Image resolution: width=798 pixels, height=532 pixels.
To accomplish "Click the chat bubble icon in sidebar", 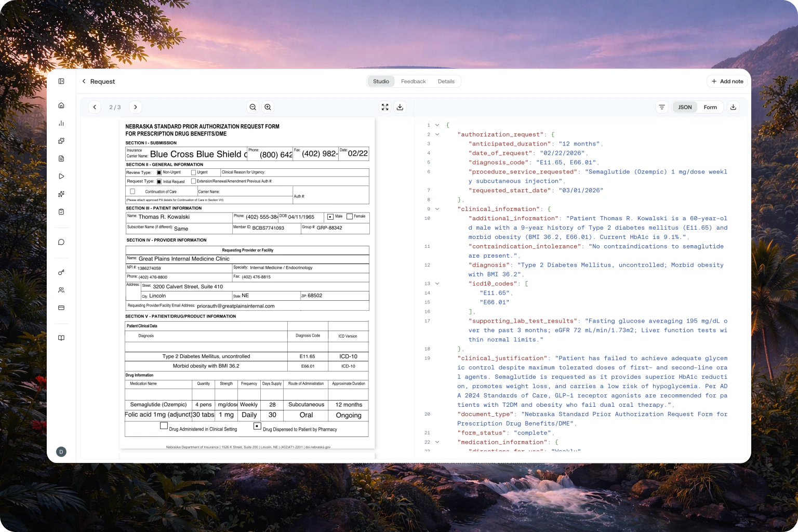I will (x=61, y=242).
